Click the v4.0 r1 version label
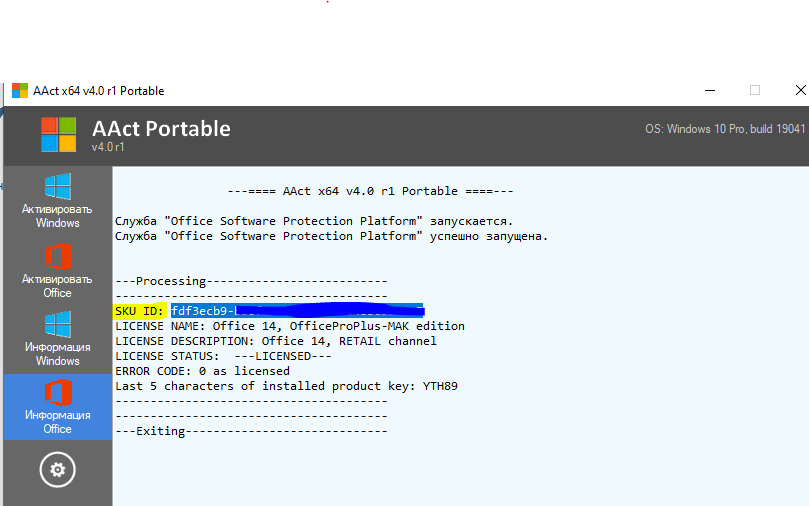The image size is (809, 506). (x=108, y=147)
